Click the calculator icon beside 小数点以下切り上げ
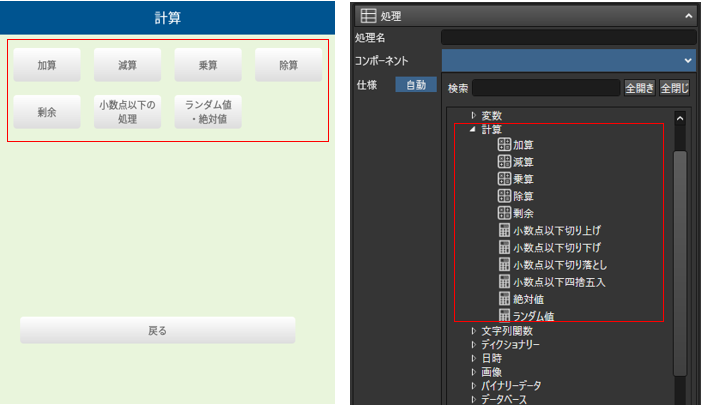Viewport: 701px width, 407px height. pyautogui.click(x=504, y=230)
